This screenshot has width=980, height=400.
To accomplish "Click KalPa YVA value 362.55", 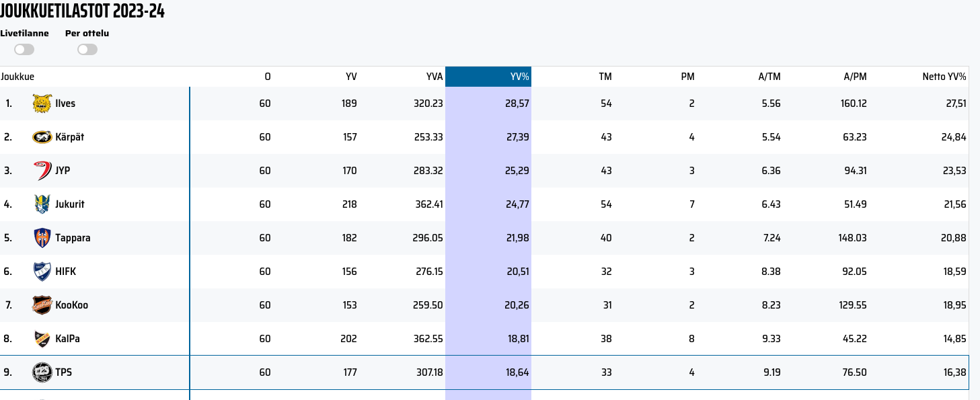I will pos(428,339).
